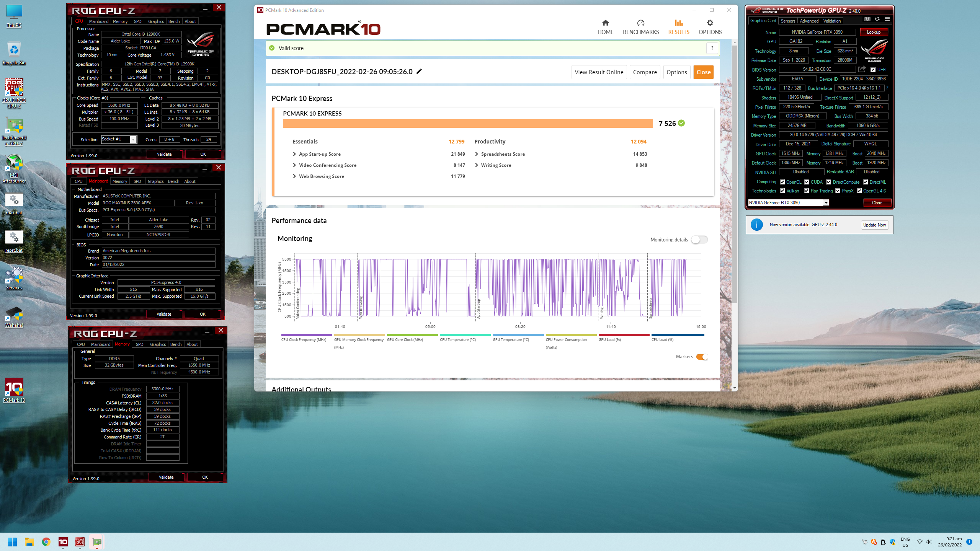
Task: Open GPU-Z hamburger menu icon
Action: (887, 19)
